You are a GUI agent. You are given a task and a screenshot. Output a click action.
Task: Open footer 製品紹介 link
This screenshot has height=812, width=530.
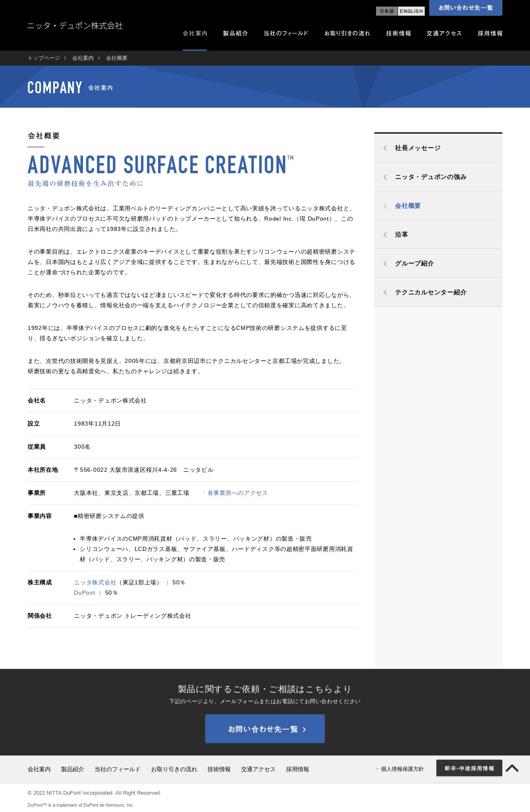(x=73, y=770)
